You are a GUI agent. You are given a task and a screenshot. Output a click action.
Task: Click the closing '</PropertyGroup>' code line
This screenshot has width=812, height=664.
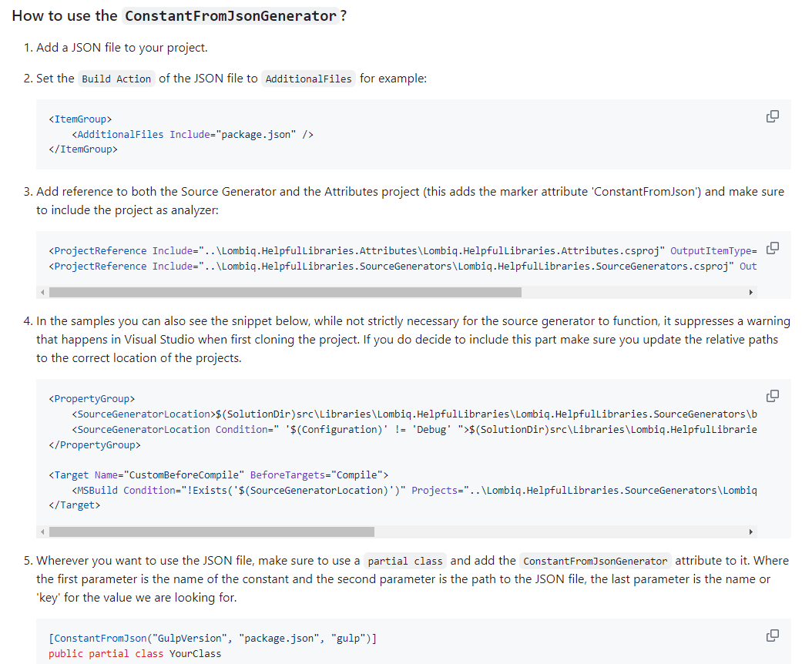(x=95, y=445)
